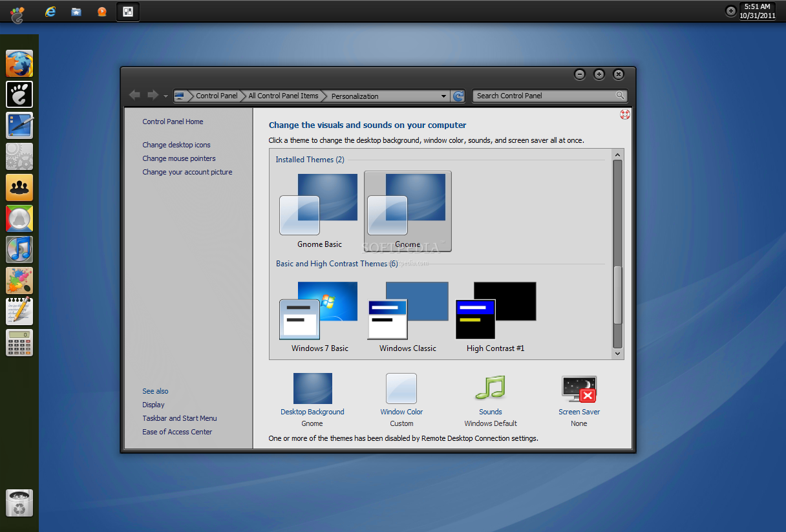The width and height of the screenshot is (786, 532).
Task: Open the desktop-with-pen dock icon
Action: [x=19, y=125]
